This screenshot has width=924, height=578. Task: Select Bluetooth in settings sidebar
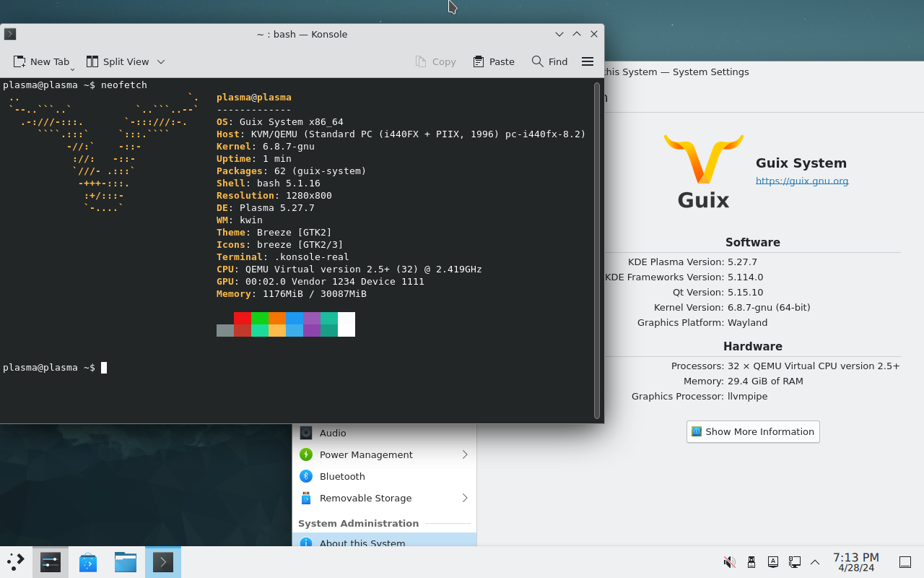coord(384,476)
